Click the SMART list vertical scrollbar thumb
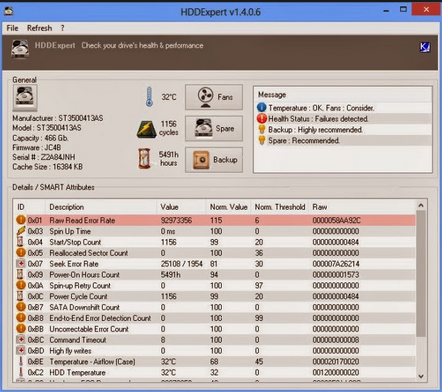 [x=421, y=274]
